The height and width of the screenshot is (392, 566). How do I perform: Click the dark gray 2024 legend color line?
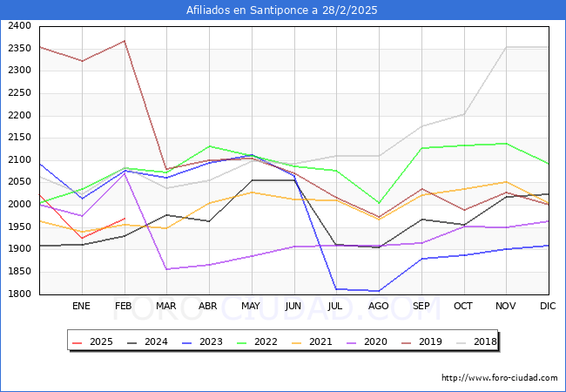click(132, 342)
